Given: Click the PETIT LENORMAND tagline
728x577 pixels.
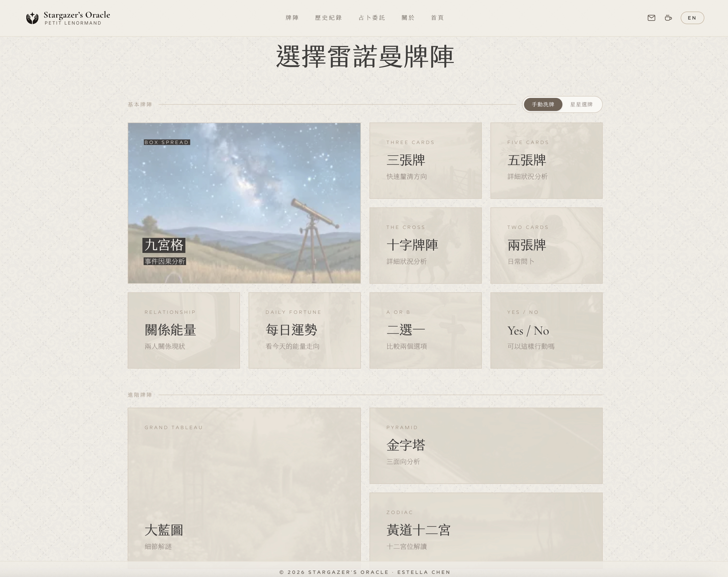Looking at the screenshot, I should coord(73,23).
